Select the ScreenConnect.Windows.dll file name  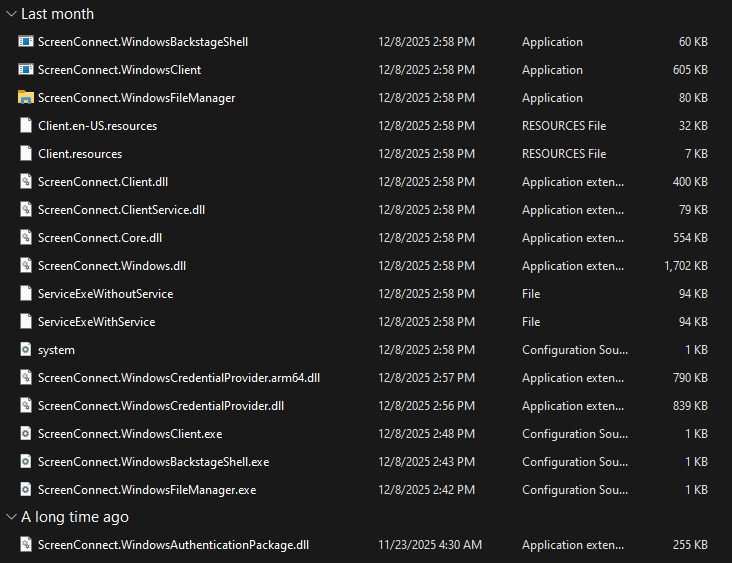(x=111, y=266)
